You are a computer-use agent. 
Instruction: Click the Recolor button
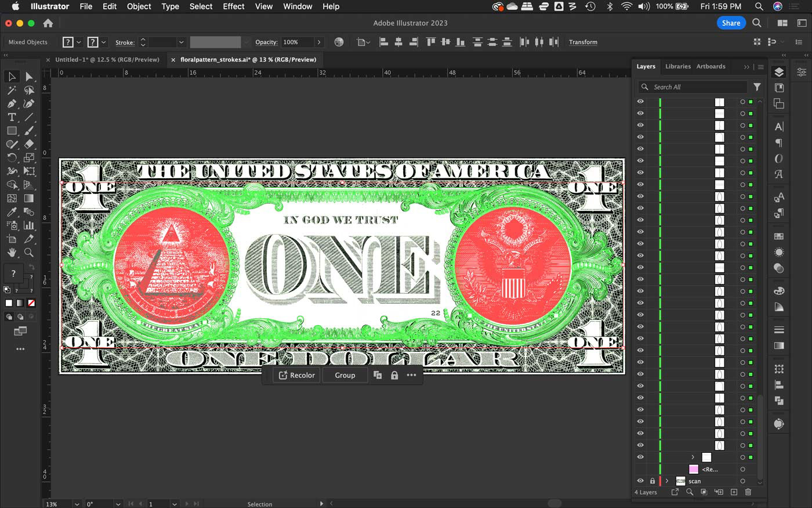click(x=296, y=375)
